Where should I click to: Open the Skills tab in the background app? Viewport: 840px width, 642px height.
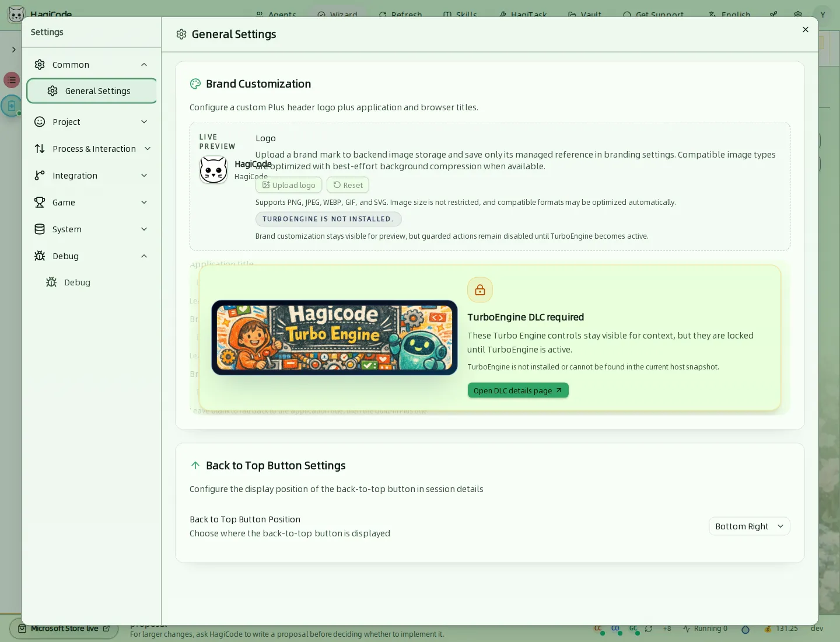point(460,15)
